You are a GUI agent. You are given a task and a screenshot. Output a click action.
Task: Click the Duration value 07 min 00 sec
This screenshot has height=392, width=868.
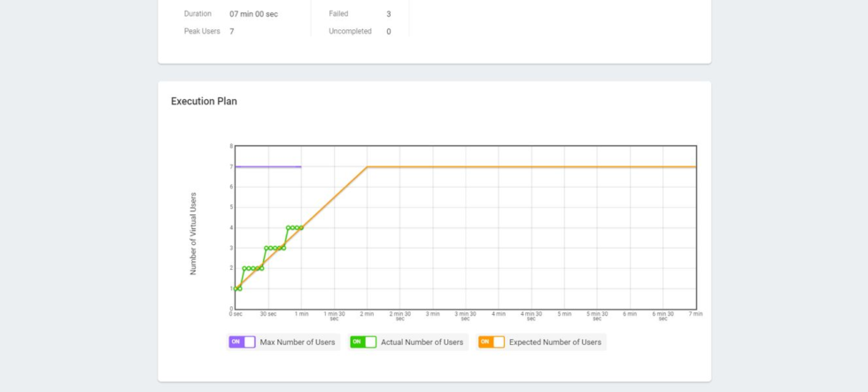coord(253,14)
